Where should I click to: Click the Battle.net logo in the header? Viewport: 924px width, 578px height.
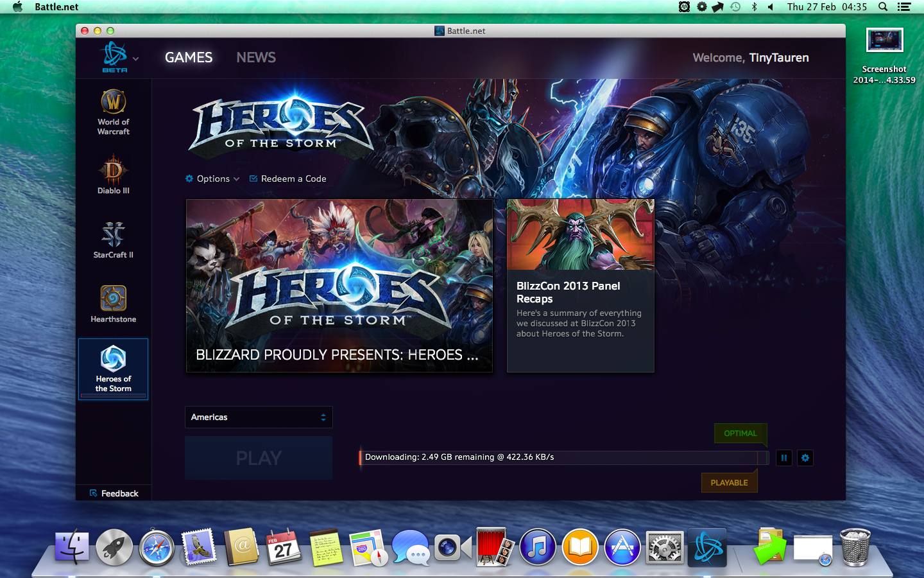coord(115,56)
